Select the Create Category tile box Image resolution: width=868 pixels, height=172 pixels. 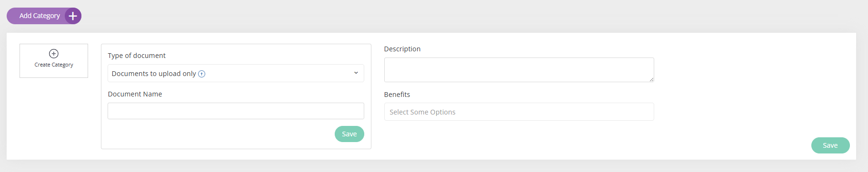click(54, 61)
